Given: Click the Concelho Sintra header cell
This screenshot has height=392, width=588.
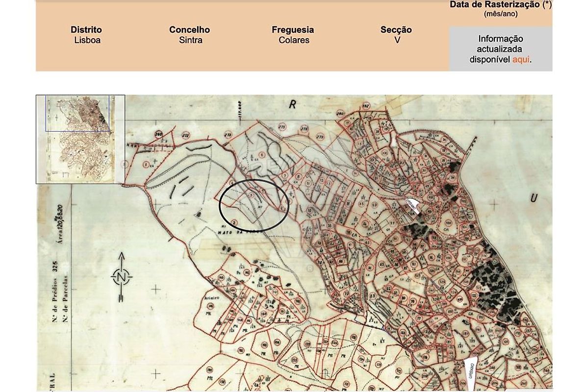Looking at the screenshot, I should pos(190,35).
